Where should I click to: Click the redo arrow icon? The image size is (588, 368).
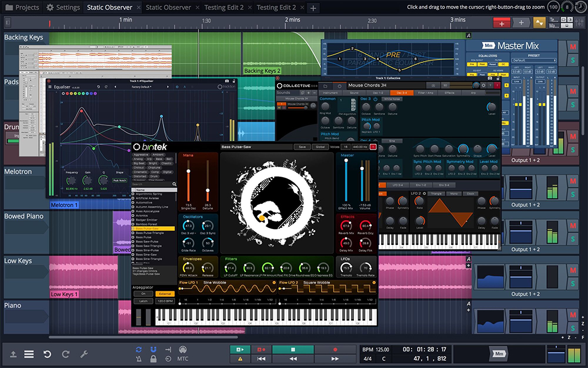66,354
